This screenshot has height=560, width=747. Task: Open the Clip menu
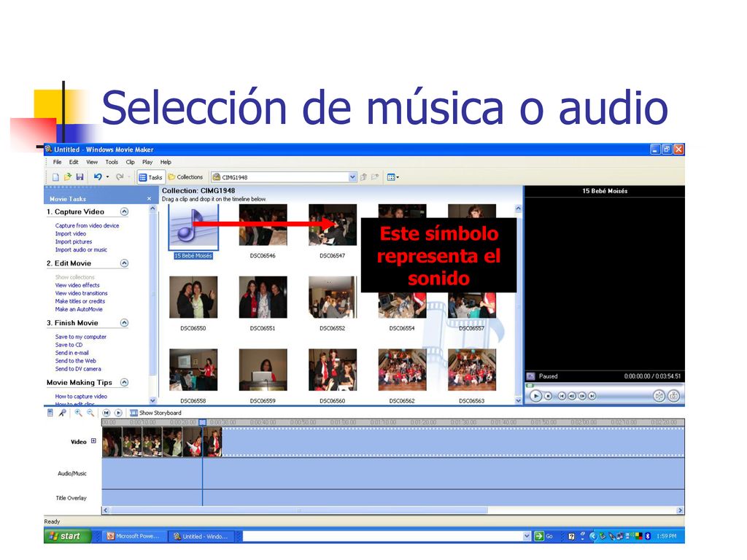pos(130,162)
